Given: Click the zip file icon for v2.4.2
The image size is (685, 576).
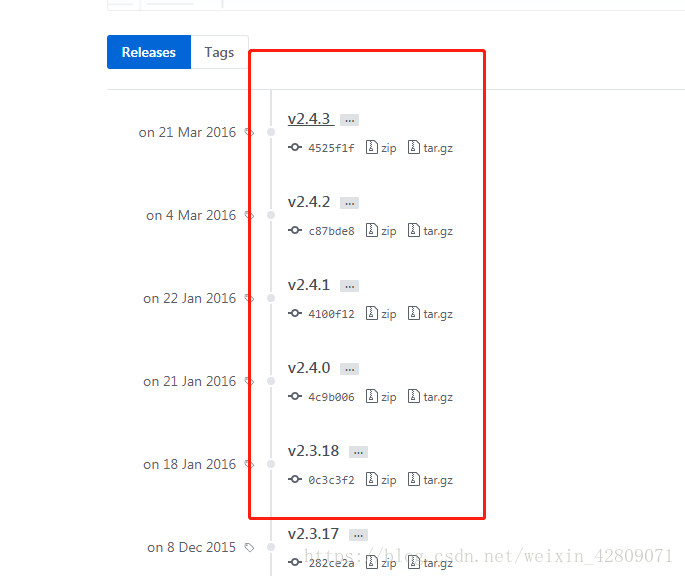Looking at the screenshot, I should [372, 230].
